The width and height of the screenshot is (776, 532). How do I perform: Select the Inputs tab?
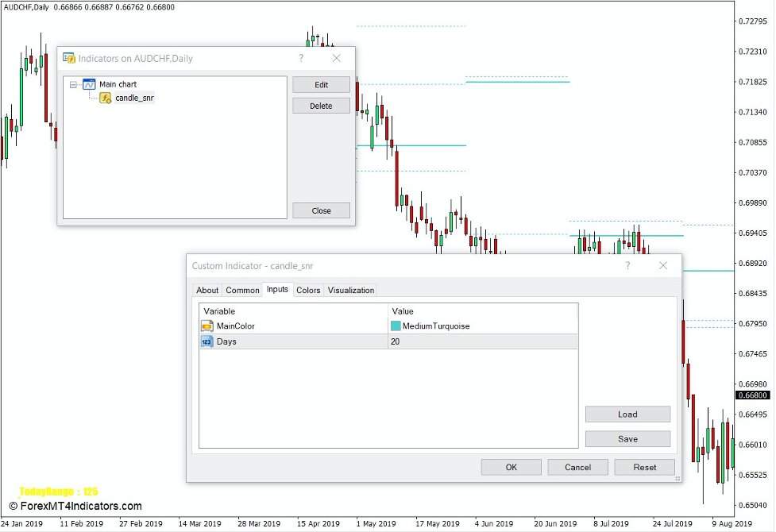(x=277, y=290)
